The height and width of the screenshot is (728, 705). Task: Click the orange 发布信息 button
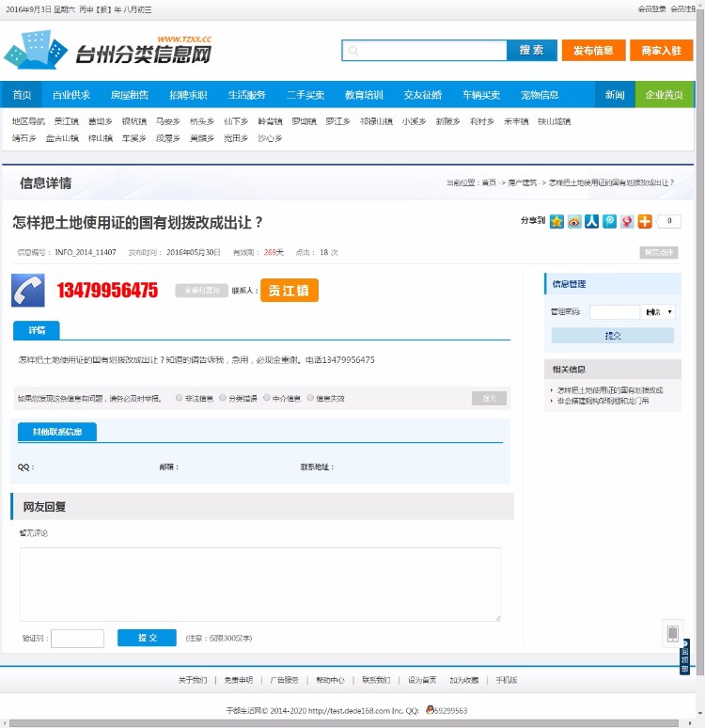[x=593, y=50]
